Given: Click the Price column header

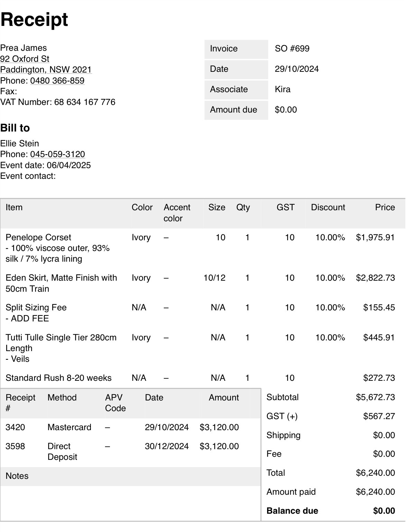Looking at the screenshot, I should pyautogui.click(x=385, y=207).
